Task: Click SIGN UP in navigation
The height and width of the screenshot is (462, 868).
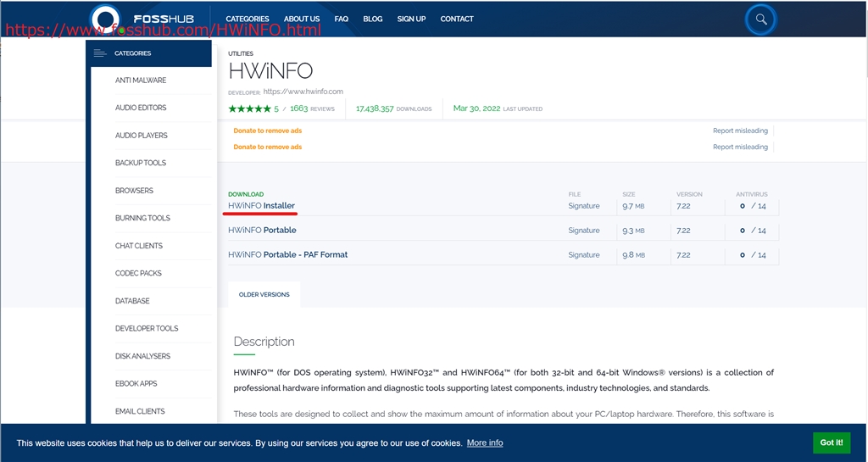Action: (x=411, y=19)
